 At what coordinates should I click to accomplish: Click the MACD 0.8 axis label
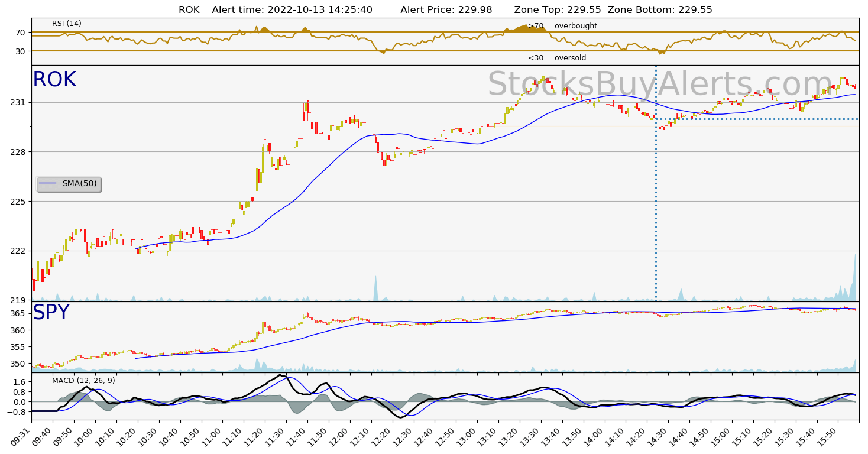pos(19,392)
